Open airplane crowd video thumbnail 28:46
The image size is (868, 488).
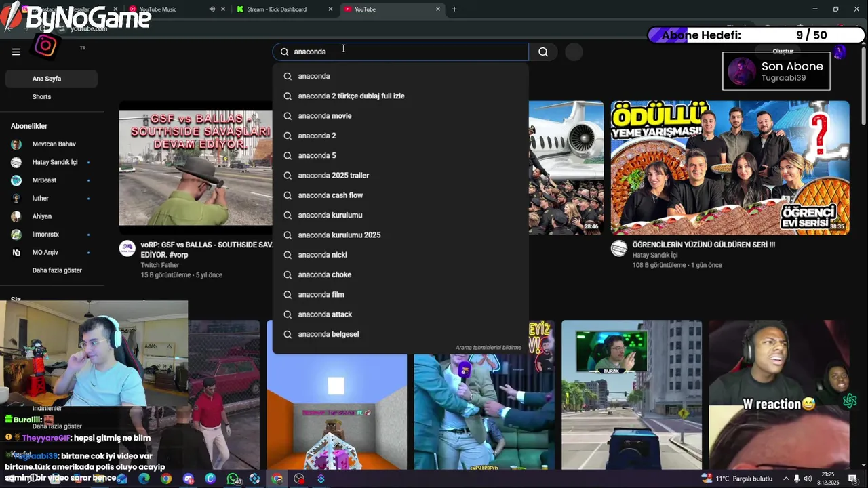coord(566,167)
